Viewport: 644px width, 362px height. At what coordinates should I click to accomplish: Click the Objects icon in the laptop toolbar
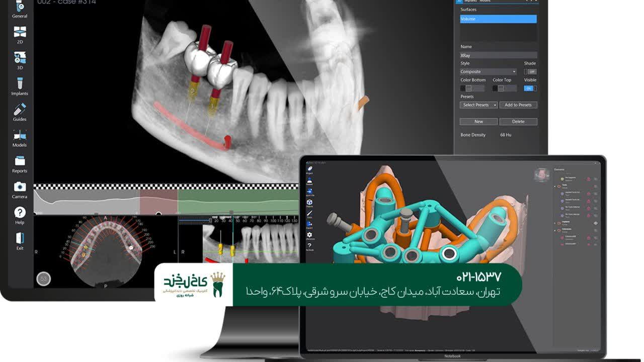click(309, 202)
